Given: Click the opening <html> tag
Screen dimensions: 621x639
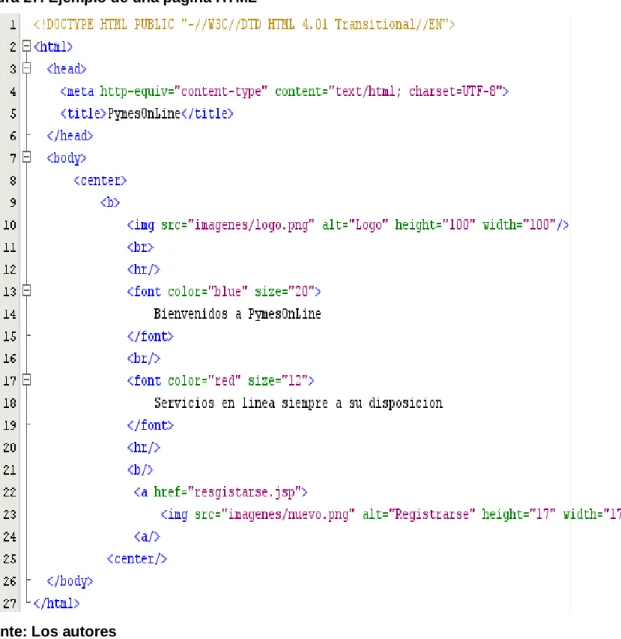Looking at the screenshot, I should (x=53, y=47).
